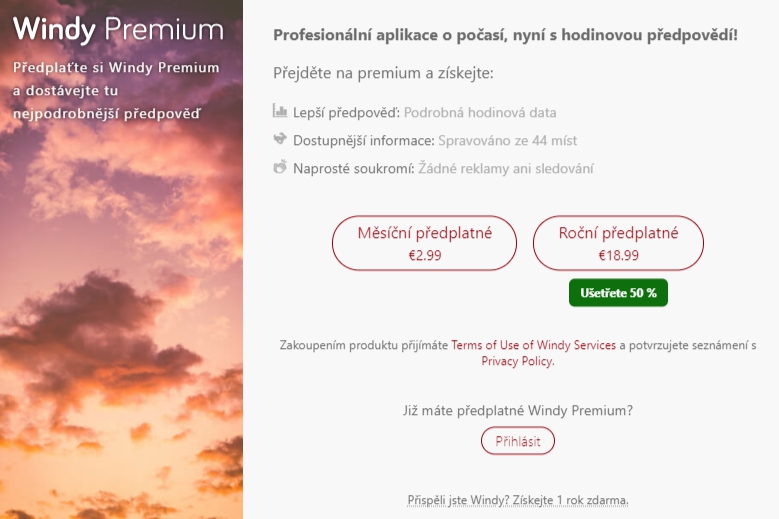Click the Již máte předplatné Windy Premium? text

[517, 410]
